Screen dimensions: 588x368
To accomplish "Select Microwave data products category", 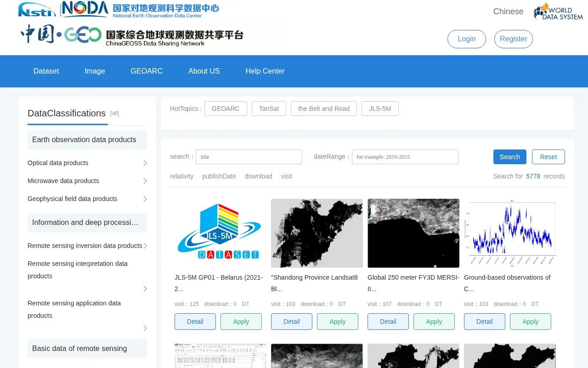I will coord(63,181).
